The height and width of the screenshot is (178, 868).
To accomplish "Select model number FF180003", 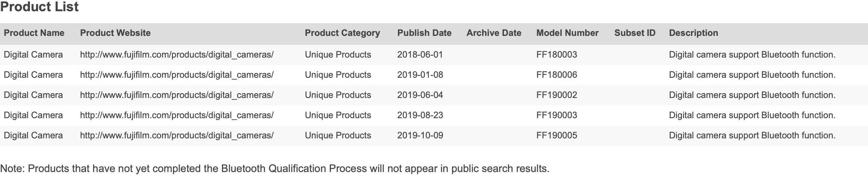I will (557, 55).
